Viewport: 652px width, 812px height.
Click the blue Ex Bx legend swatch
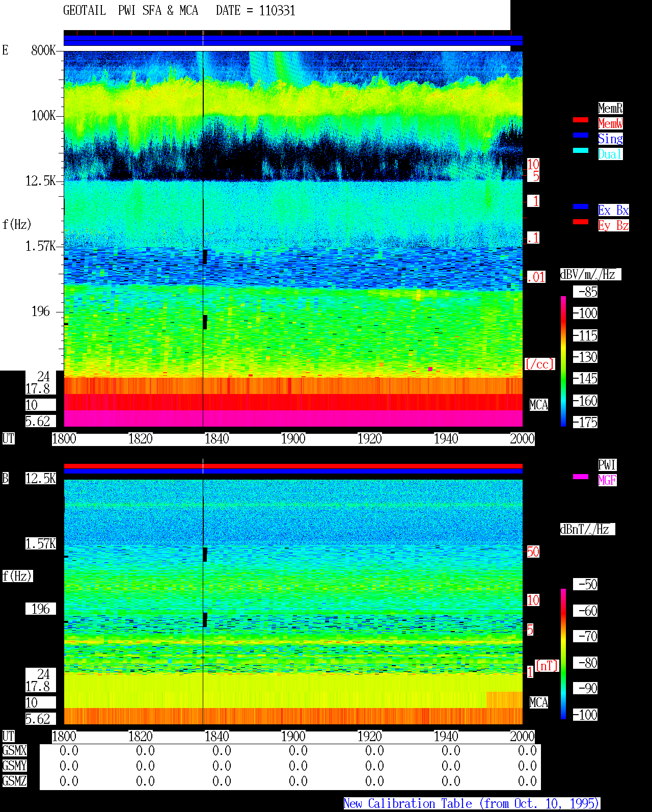tap(581, 206)
